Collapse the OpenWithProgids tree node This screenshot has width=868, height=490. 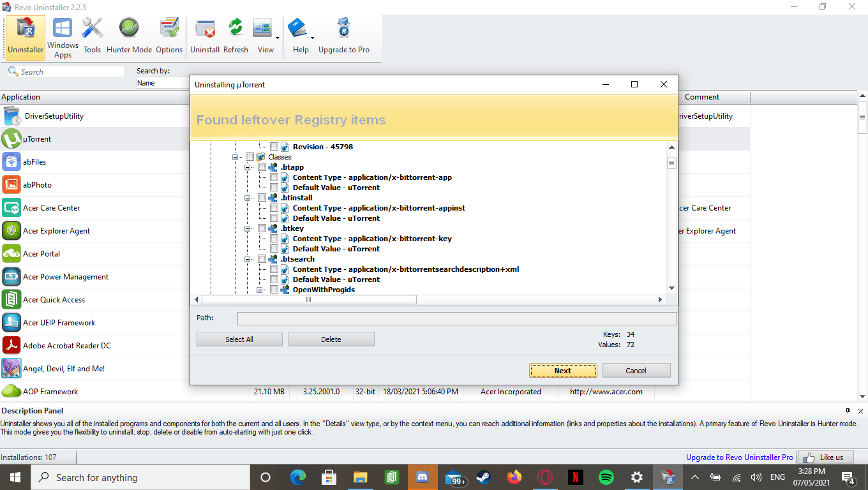pos(260,290)
